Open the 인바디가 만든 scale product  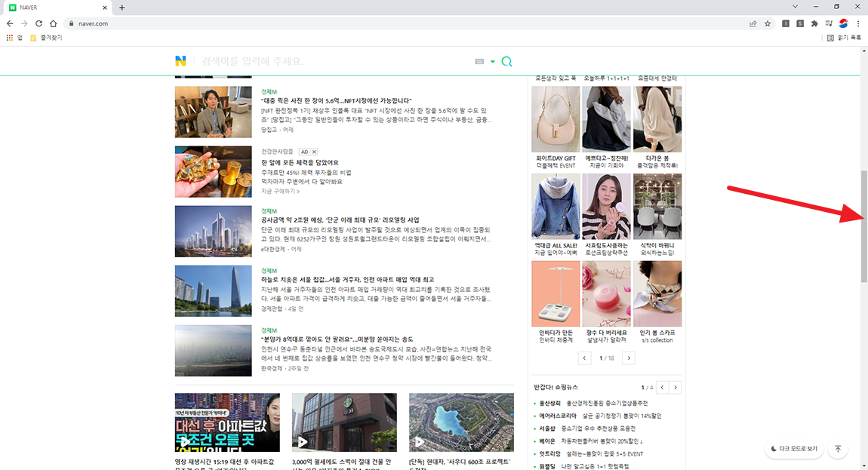[x=556, y=294]
